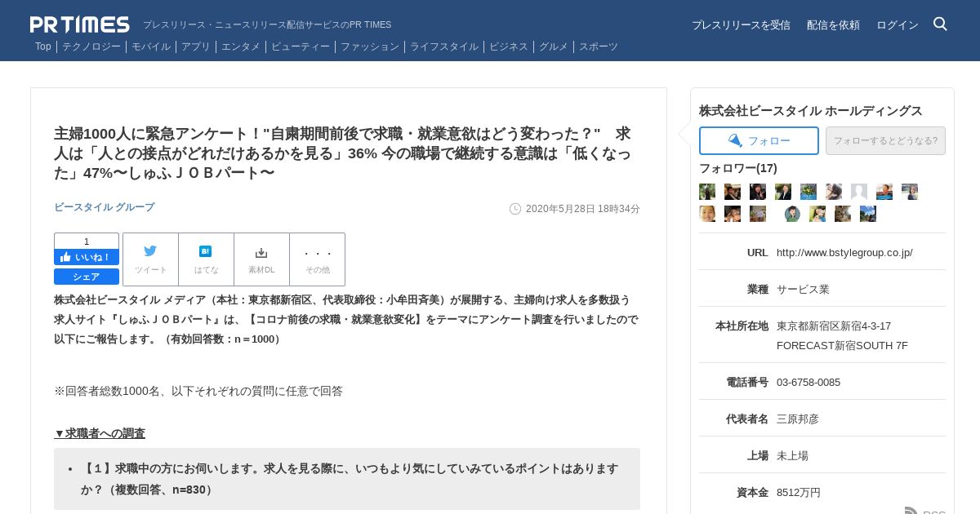This screenshot has width=980, height=514.
Task: Open the default silhouette follower avatar
Action: pyautogui.click(x=859, y=192)
